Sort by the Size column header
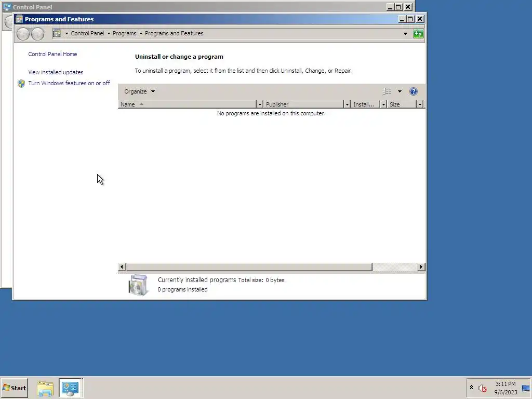 pyautogui.click(x=402, y=104)
